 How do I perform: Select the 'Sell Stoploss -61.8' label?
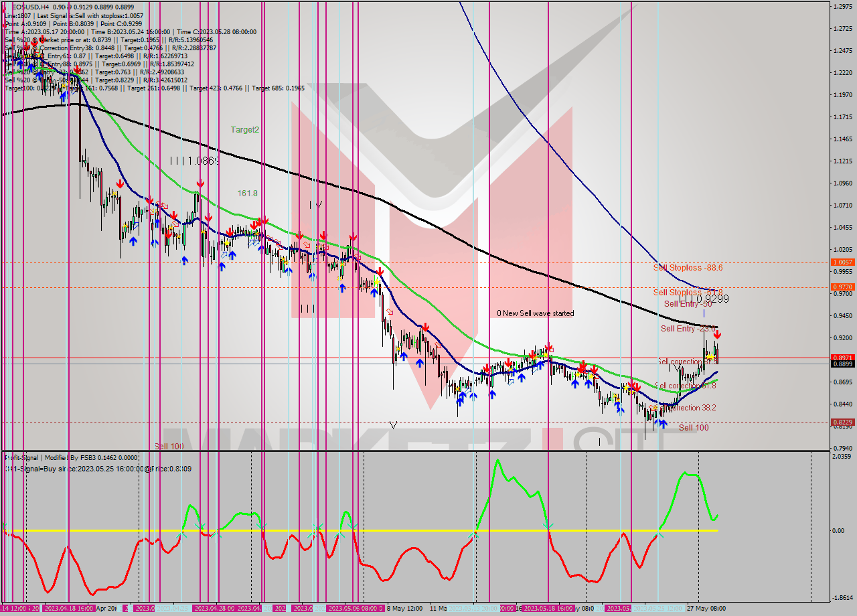coord(688,293)
